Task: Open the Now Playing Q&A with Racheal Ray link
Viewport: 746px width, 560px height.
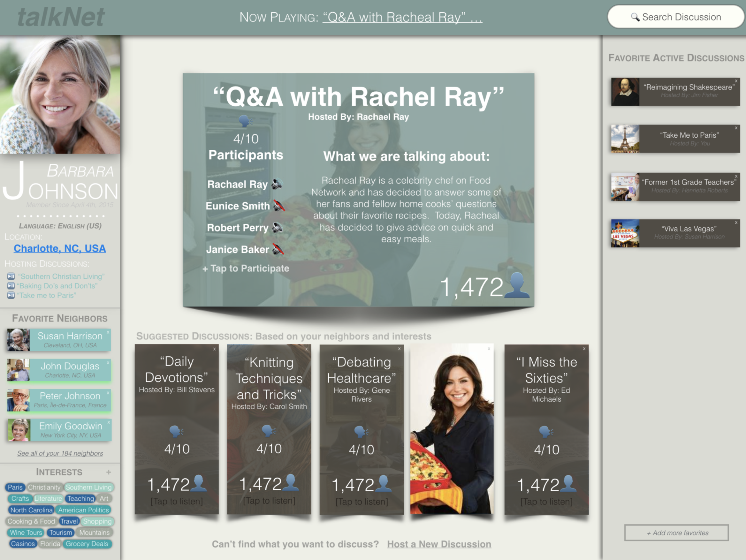Action: [402, 17]
